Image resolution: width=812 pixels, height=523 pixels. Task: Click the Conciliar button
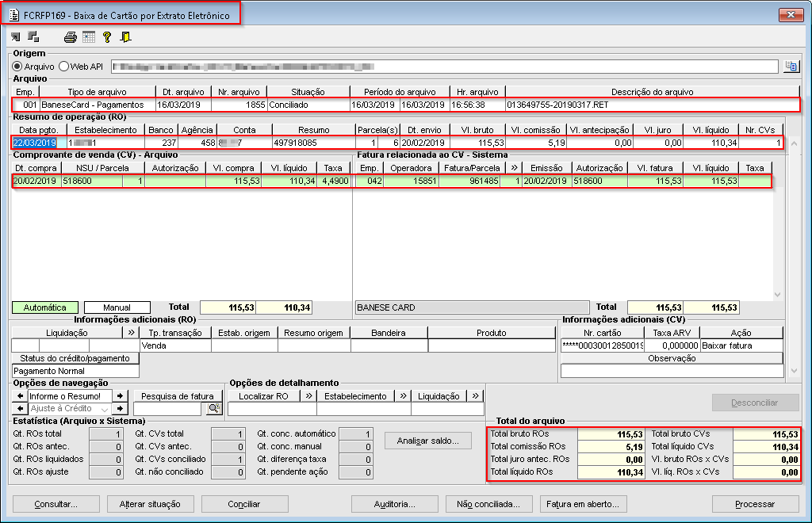pos(244,504)
